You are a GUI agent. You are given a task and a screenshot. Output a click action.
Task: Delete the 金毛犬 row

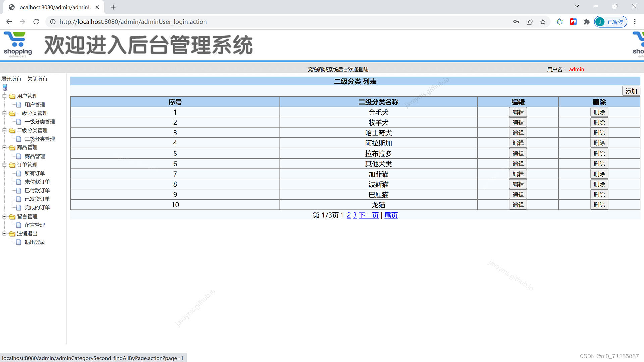point(599,112)
